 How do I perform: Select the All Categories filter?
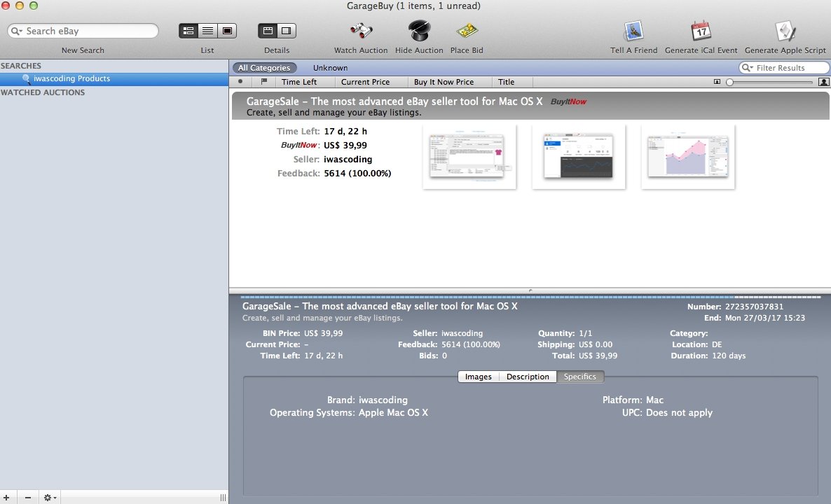(x=264, y=68)
